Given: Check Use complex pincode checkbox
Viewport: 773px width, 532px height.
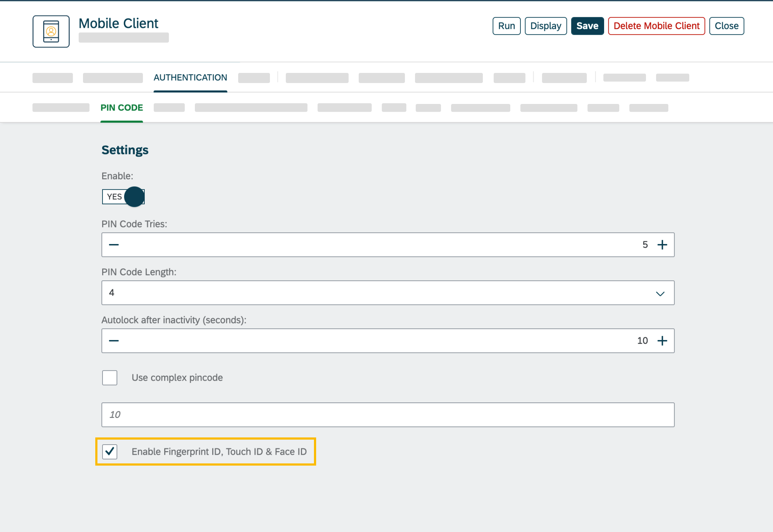Looking at the screenshot, I should pyautogui.click(x=110, y=378).
